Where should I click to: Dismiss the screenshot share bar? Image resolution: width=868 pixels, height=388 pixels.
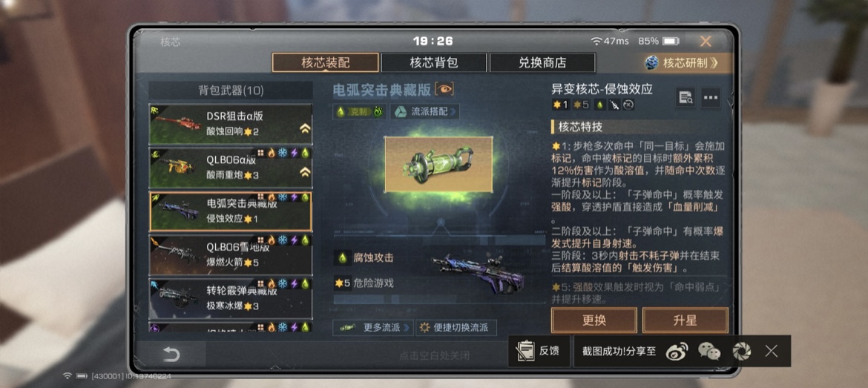(x=771, y=351)
